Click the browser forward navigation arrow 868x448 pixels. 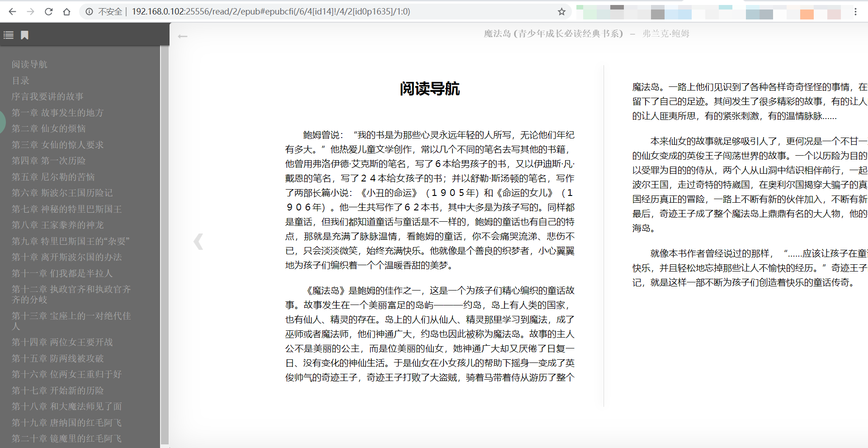pos(30,12)
